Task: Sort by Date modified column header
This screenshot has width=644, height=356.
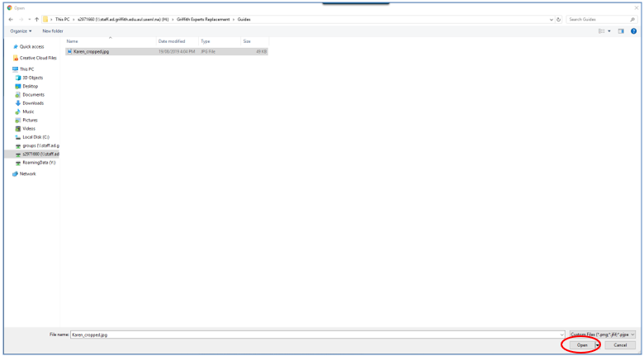Action: [x=172, y=40]
